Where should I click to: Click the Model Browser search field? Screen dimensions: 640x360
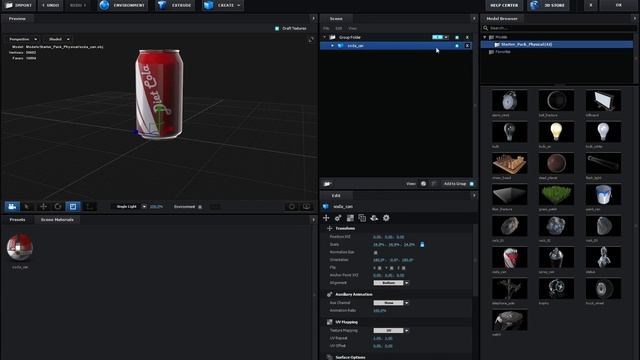(558, 28)
